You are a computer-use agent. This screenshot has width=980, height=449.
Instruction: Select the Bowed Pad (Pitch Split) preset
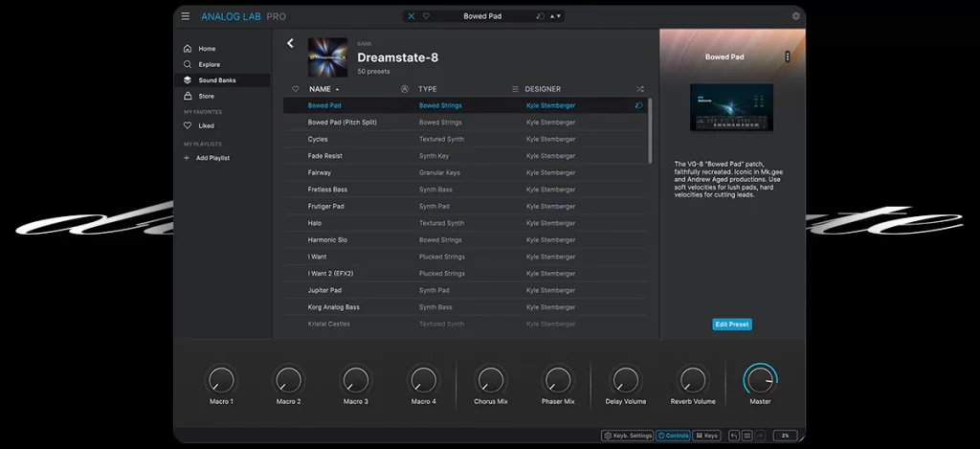coord(465,123)
